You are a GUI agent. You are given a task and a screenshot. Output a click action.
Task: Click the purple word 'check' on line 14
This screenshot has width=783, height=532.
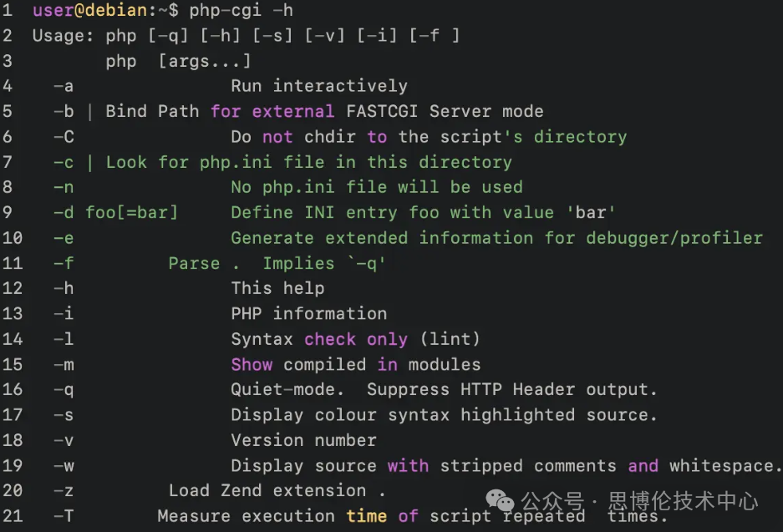329,339
